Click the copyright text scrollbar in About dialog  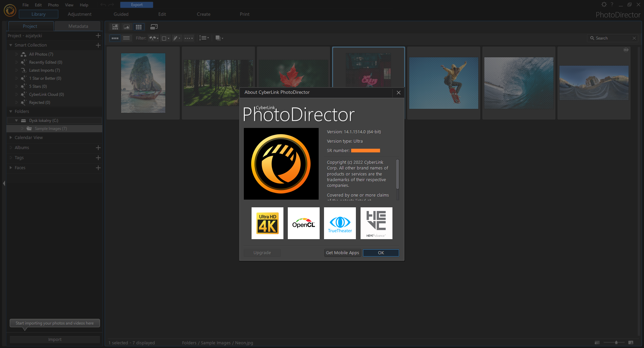(397, 174)
